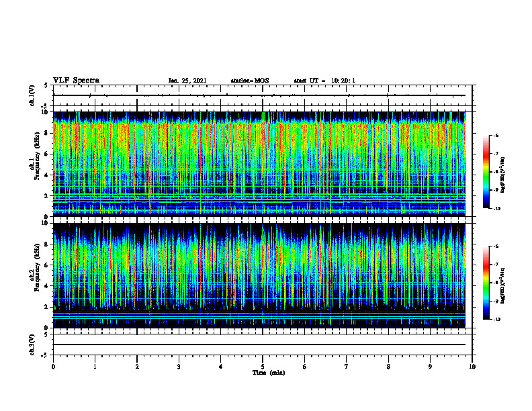Click time axis tick label "1"
The height and width of the screenshot is (411, 532).
coord(95,367)
